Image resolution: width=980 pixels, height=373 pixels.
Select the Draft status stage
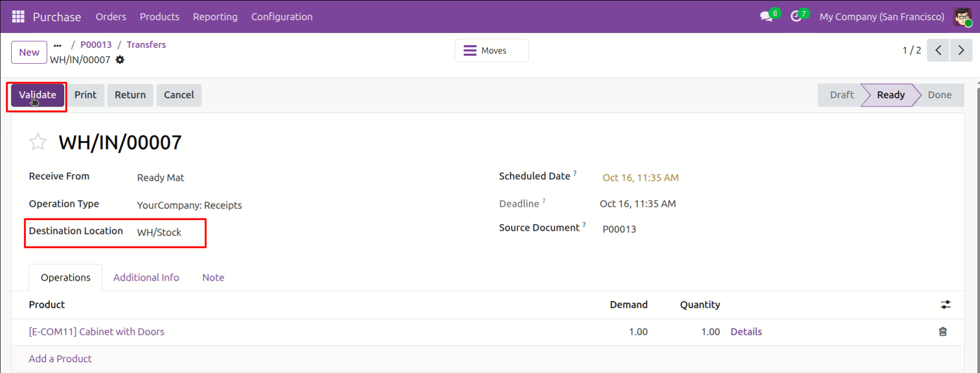coord(841,95)
